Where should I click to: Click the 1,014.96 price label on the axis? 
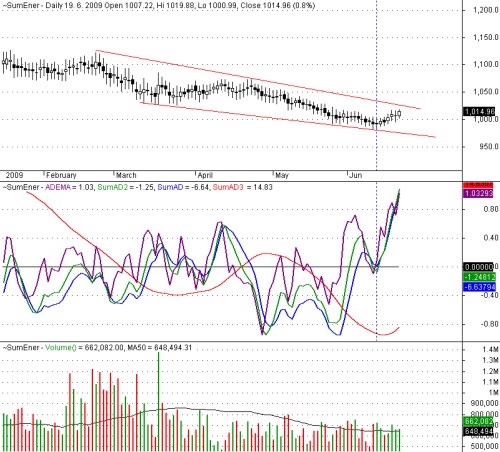[479, 112]
